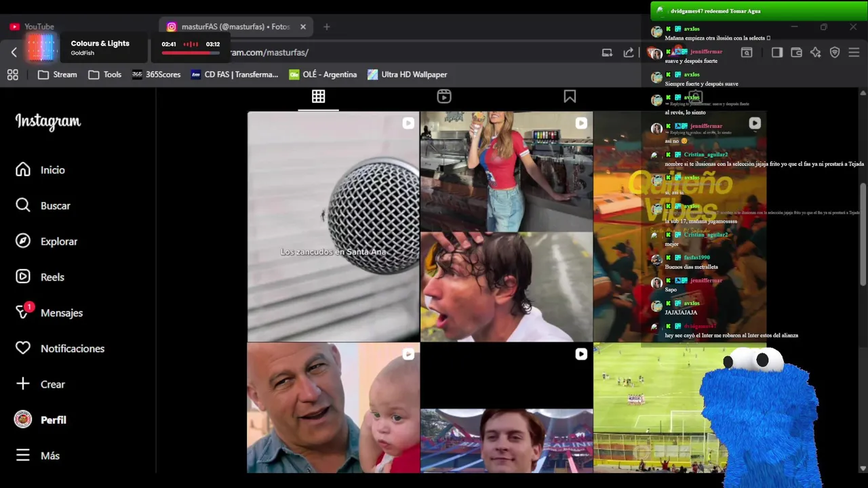Open Buscar search in sidebar

[43, 205]
